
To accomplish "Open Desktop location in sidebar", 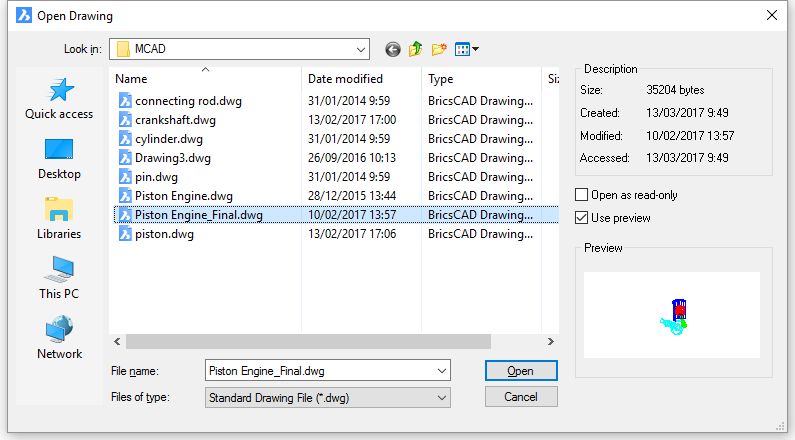I will point(59,159).
